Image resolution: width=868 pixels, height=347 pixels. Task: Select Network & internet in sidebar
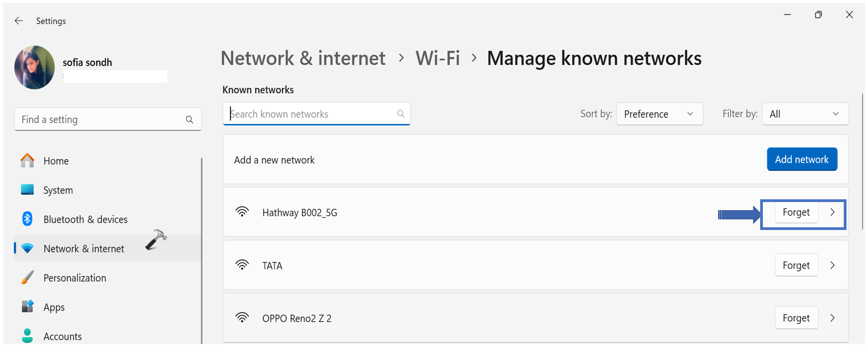pyautogui.click(x=84, y=249)
